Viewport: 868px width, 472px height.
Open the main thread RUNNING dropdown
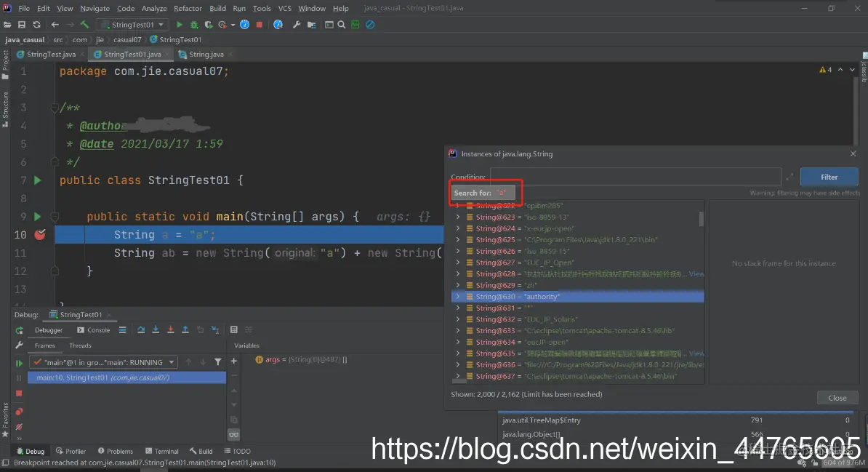[103, 362]
